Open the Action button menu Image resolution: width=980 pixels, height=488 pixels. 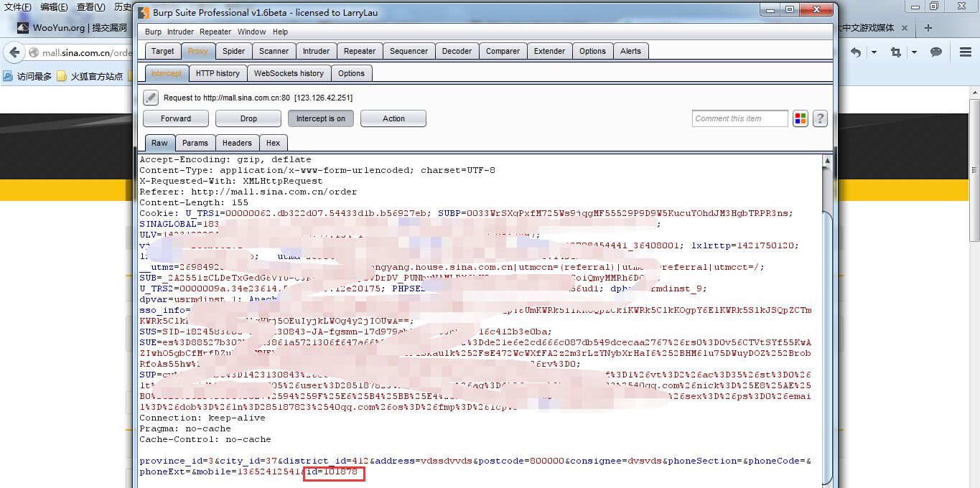[x=393, y=118]
